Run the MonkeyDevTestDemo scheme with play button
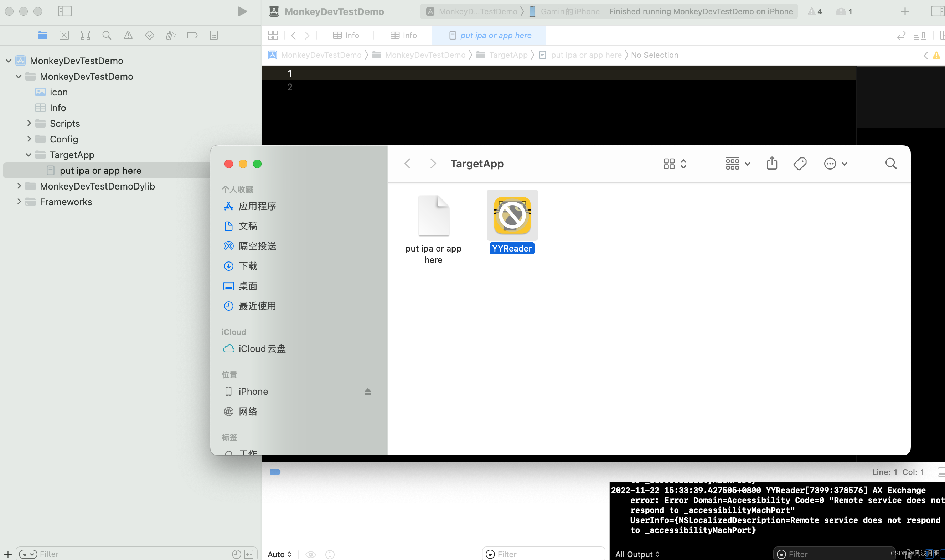The width and height of the screenshot is (945, 560). click(242, 11)
